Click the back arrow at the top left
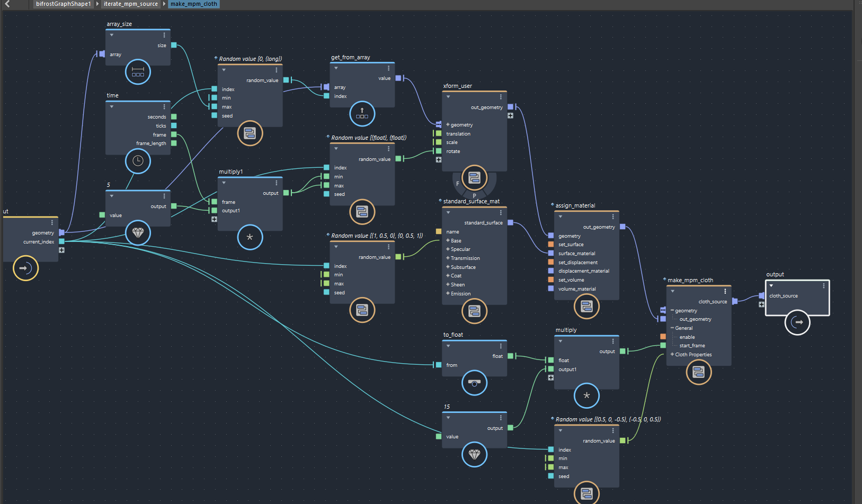The height and width of the screenshot is (504, 862). point(6,4)
